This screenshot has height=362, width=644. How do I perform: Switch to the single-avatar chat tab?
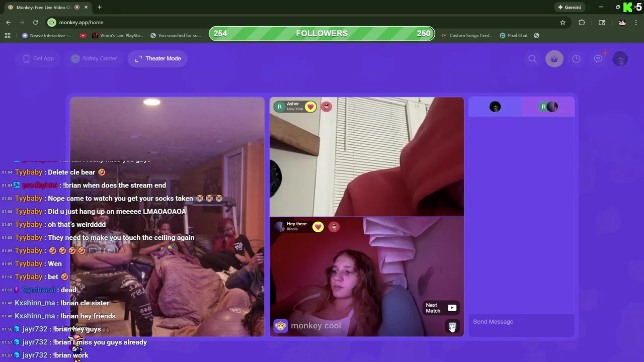(x=495, y=107)
